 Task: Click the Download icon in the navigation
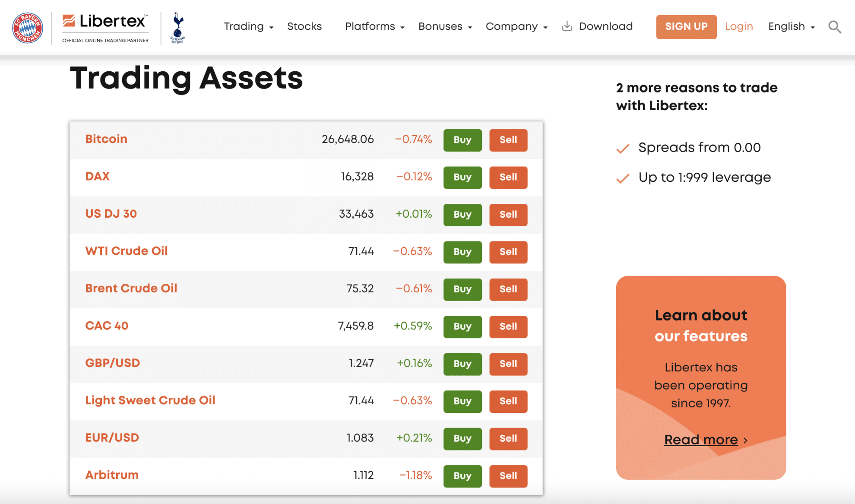[x=567, y=26]
